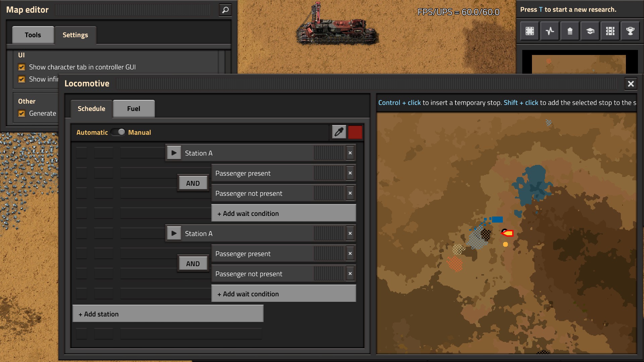The image size is (644, 362).
Task: Open the research graduation cap icon
Action: [590, 31]
